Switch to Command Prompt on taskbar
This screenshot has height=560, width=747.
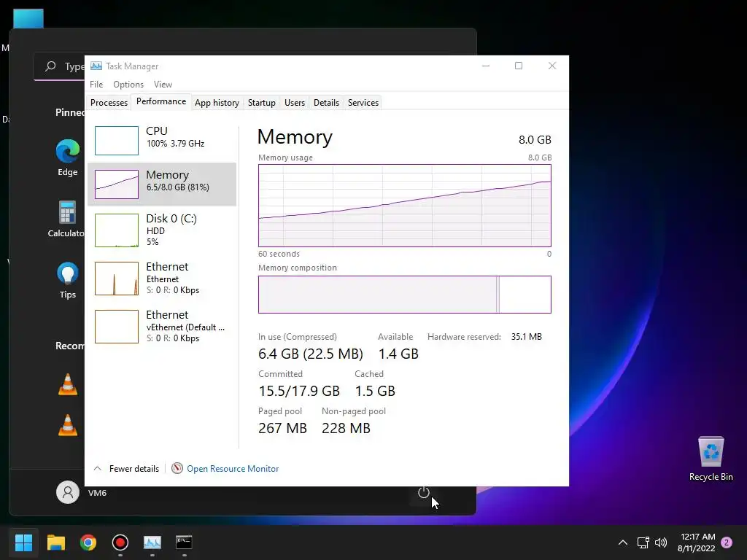pyautogui.click(x=184, y=542)
